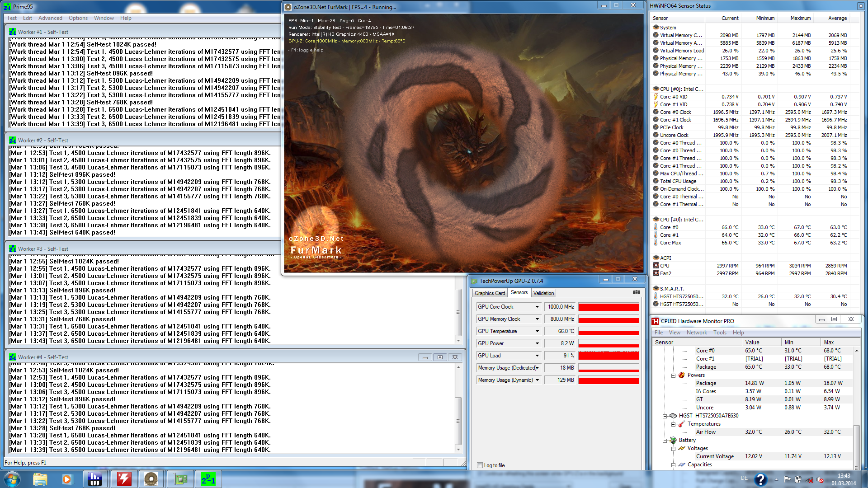Open Memory Usage (Dedicated) dropdown
Viewport: 868px width, 488px height.
(537, 368)
